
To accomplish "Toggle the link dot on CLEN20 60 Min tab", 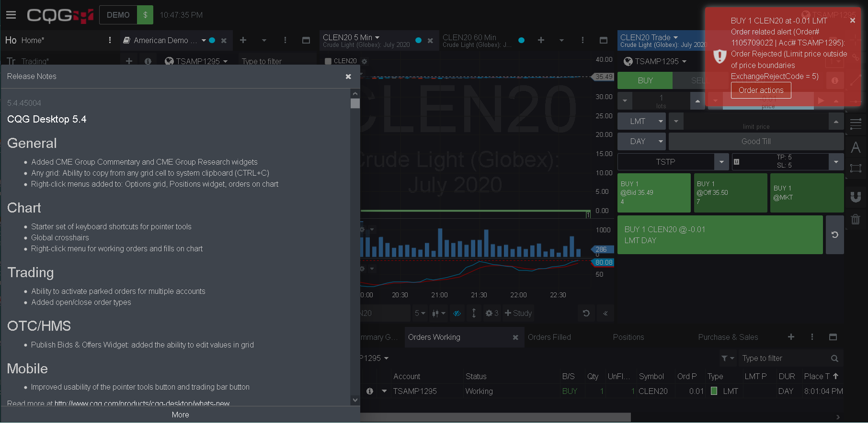I will tap(522, 40).
